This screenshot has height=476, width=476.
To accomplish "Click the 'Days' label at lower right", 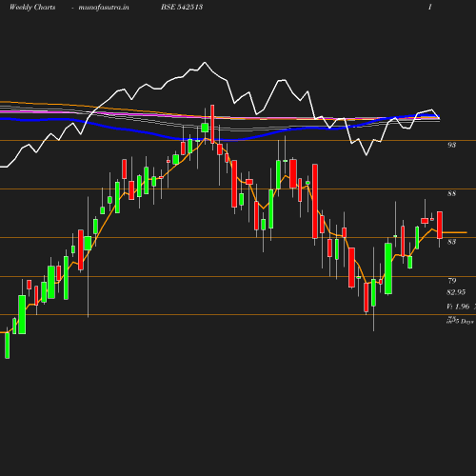I will pyautogui.click(x=466, y=322).
